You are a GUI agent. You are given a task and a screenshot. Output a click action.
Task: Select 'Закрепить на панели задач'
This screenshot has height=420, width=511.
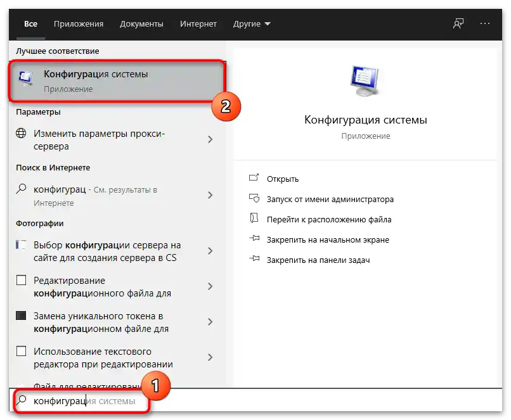(x=318, y=260)
